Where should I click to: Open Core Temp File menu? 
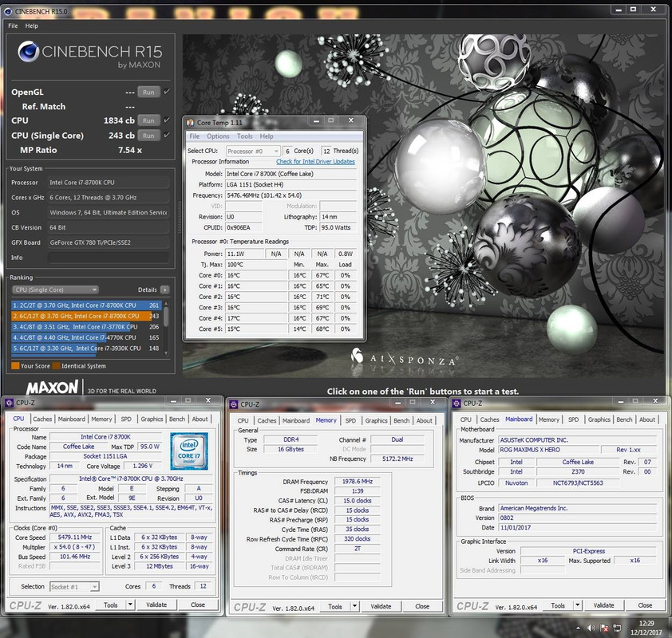coord(195,136)
